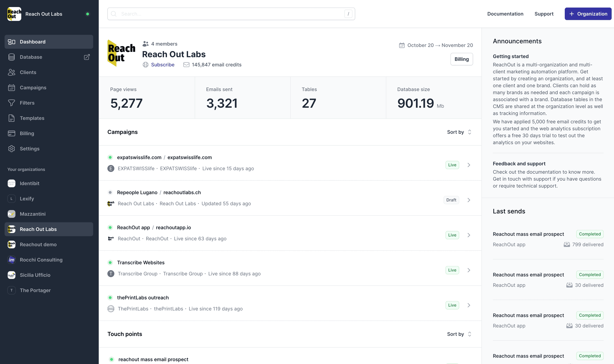614x364 pixels.
Task: Switch to Rocchi Consulting organization
Action: 49,260
